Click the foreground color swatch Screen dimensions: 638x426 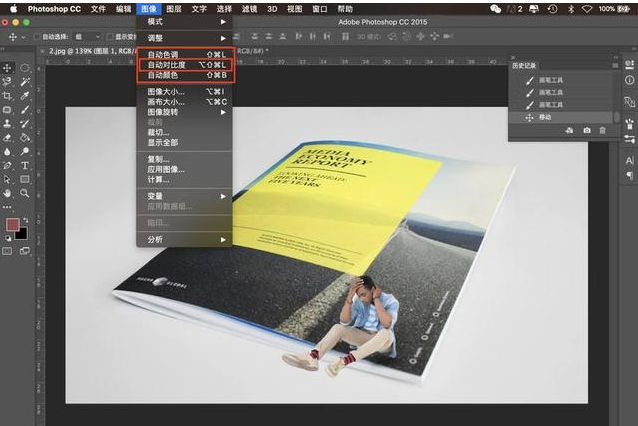click(13, 225)
